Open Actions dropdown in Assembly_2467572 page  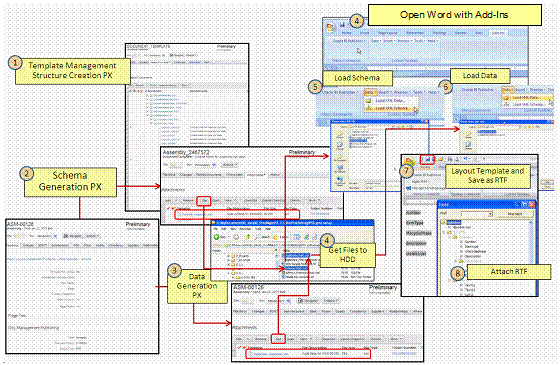click(x=230, y=165)
